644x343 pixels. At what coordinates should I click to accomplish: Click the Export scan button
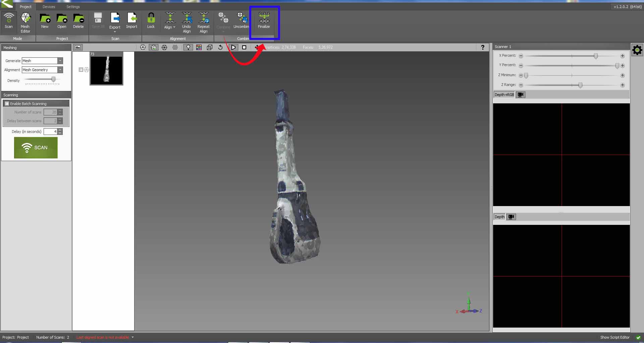(115, 22)
